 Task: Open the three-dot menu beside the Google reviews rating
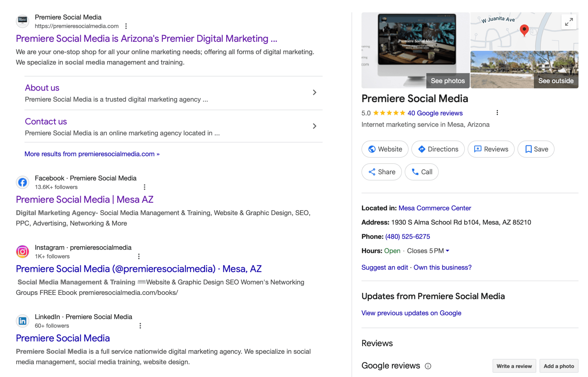[497, 112]
